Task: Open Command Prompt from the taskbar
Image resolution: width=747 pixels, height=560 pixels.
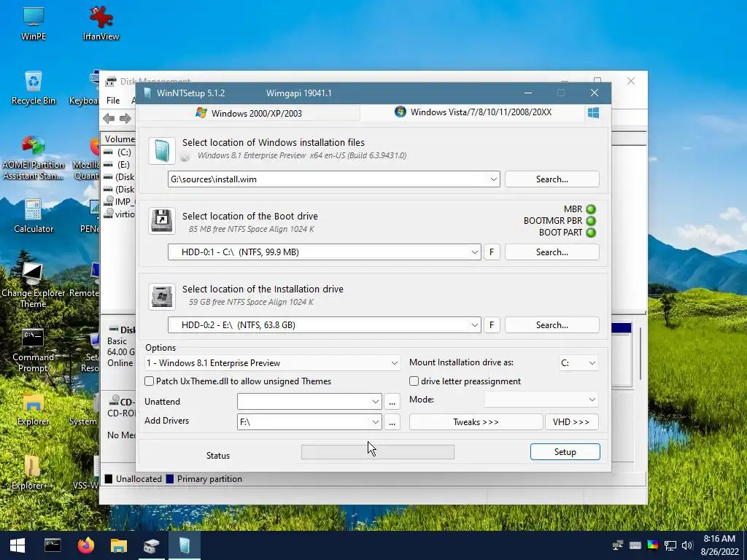Action: pos(53,545)
